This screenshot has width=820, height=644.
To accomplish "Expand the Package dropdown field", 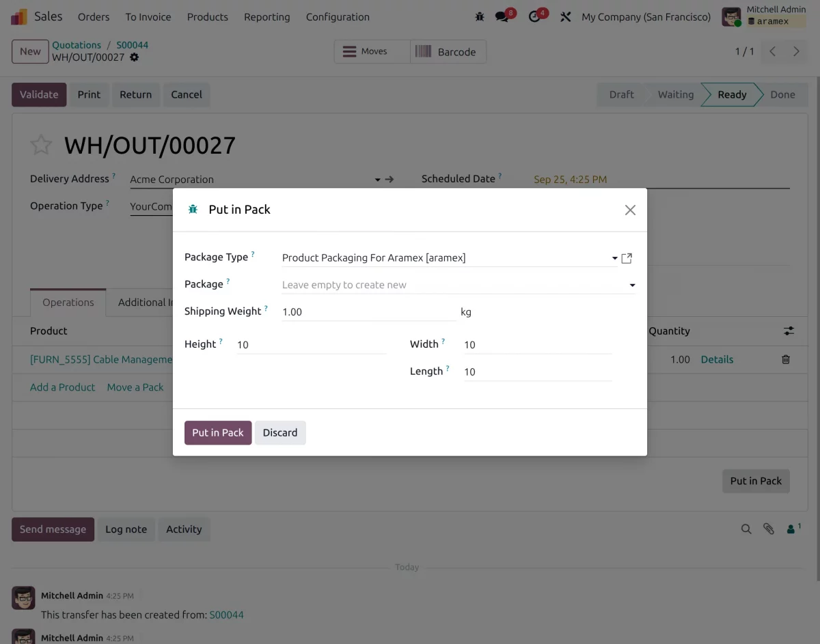I will [632, 285].
